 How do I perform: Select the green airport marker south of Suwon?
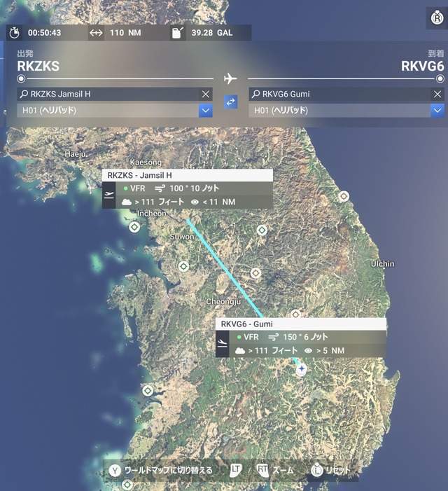(183, 266)
